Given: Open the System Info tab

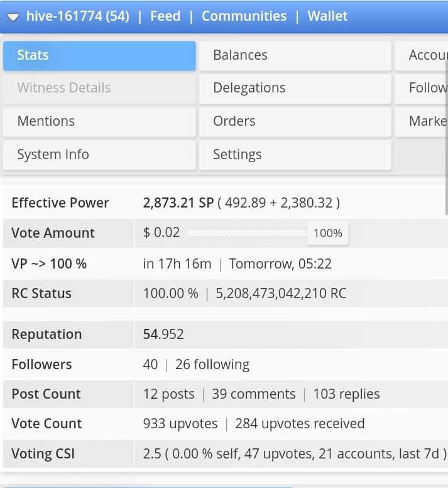Looking at the screenshot, I should (99, 155).
